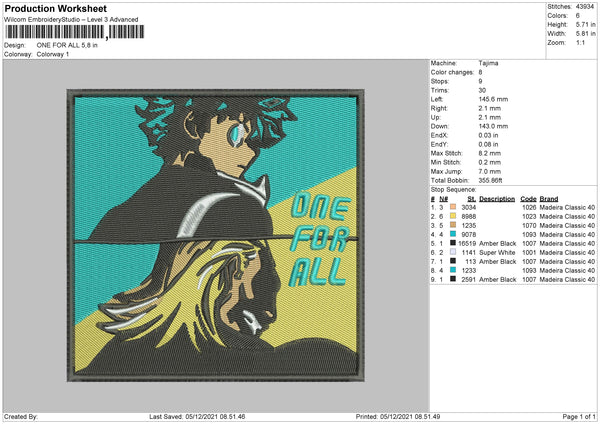Click stitch count "1235" in stop 3
Screen dimensions: 600x424
469,225
